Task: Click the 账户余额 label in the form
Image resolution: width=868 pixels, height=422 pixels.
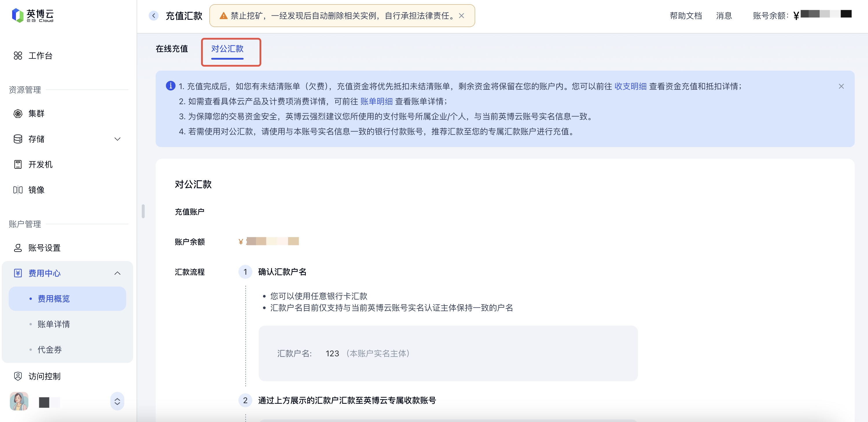Action: pyautogui.click(x=190, y=242)
